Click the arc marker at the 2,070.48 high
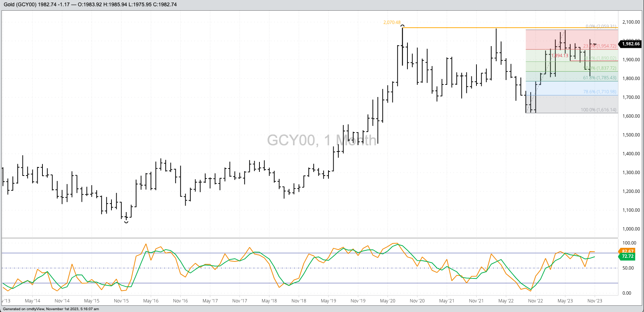Image resolution: width=644 pixels, height=312 pixels. pos(403,26)
